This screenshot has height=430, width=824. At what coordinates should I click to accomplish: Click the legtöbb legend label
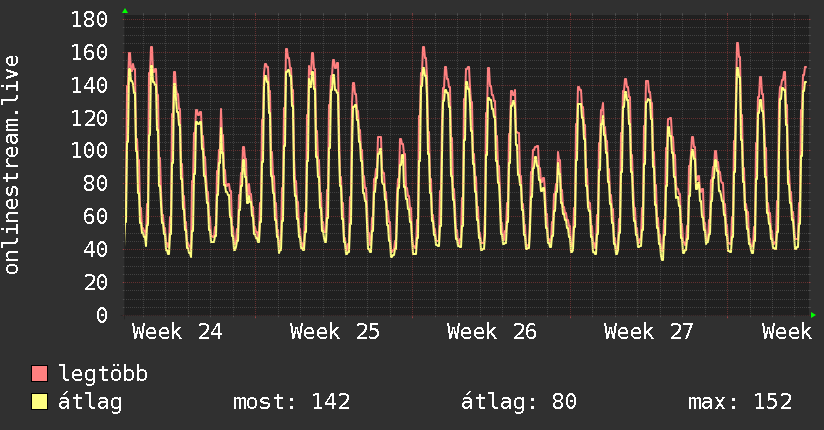103,374
